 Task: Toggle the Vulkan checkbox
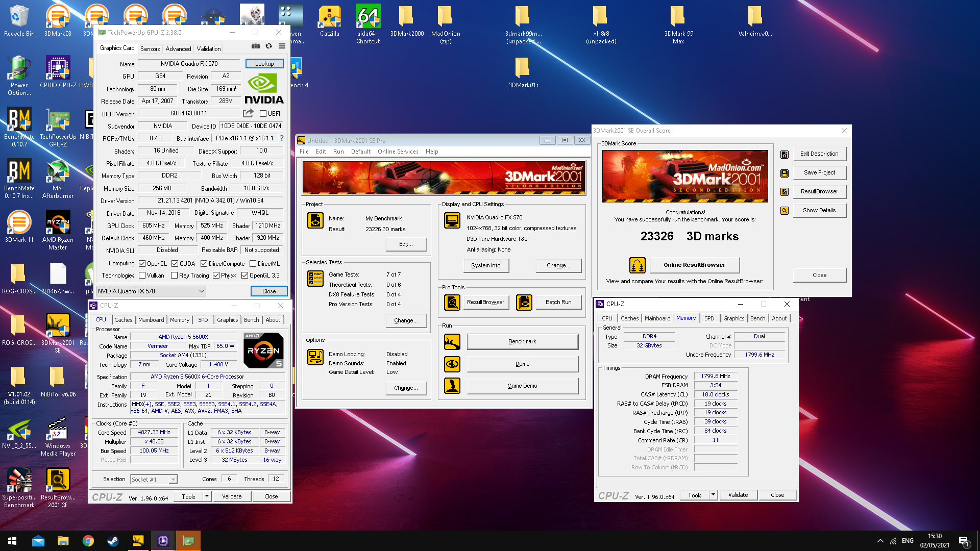pyautogui.click(x=142, y=275)
